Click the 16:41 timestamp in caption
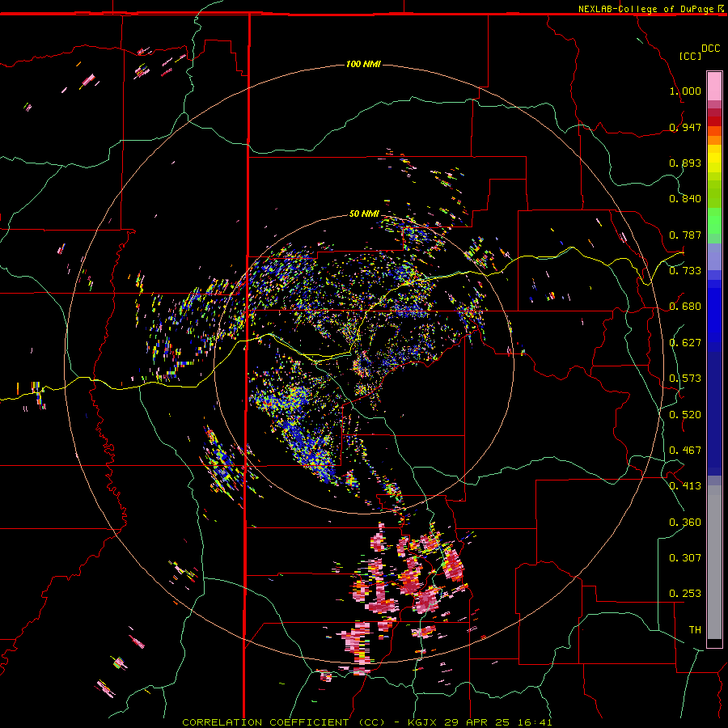 pos(535,722)
